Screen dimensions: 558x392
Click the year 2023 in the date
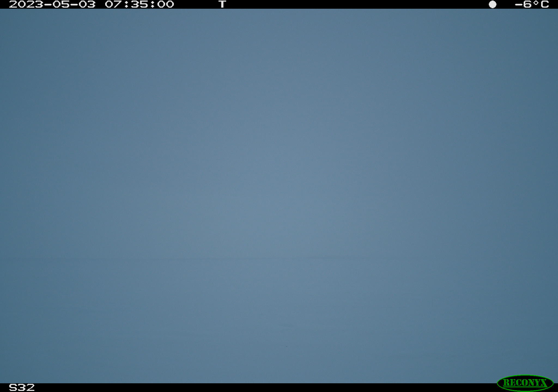[26, 4]
